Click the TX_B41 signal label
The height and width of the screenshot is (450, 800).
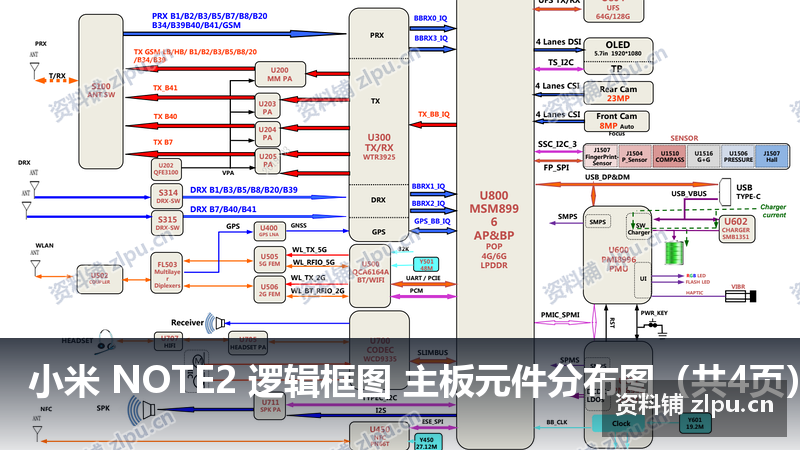tap(165, 88)
